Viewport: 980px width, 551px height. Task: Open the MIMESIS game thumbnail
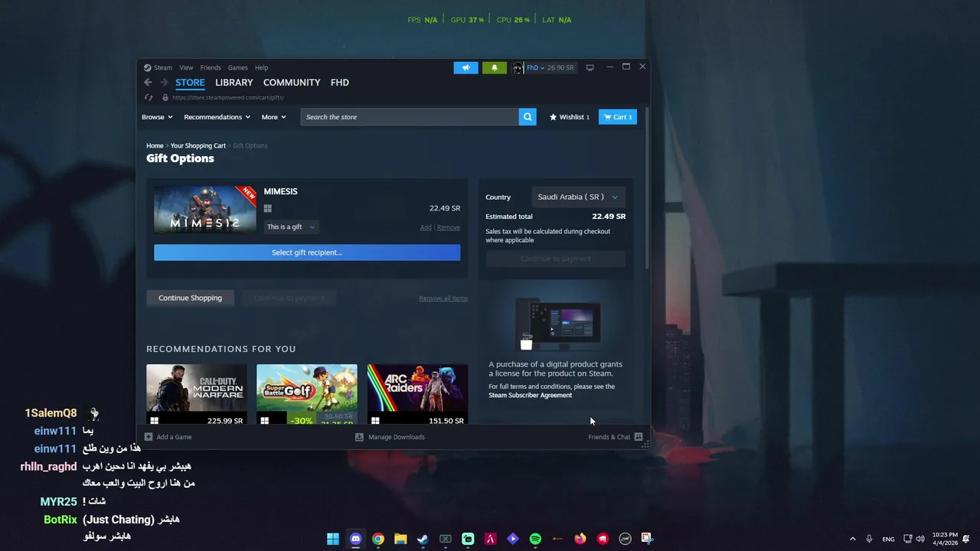pos(204,209)
